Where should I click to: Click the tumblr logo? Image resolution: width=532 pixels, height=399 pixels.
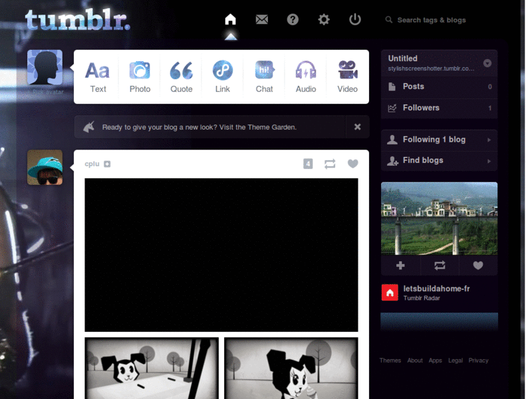(x=78, y=20)
